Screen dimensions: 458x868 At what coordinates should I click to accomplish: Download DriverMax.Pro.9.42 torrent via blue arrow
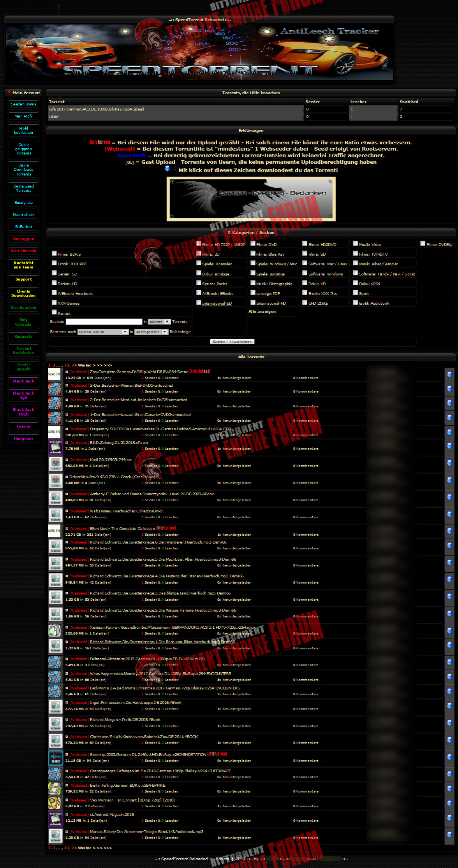(449, 480)
